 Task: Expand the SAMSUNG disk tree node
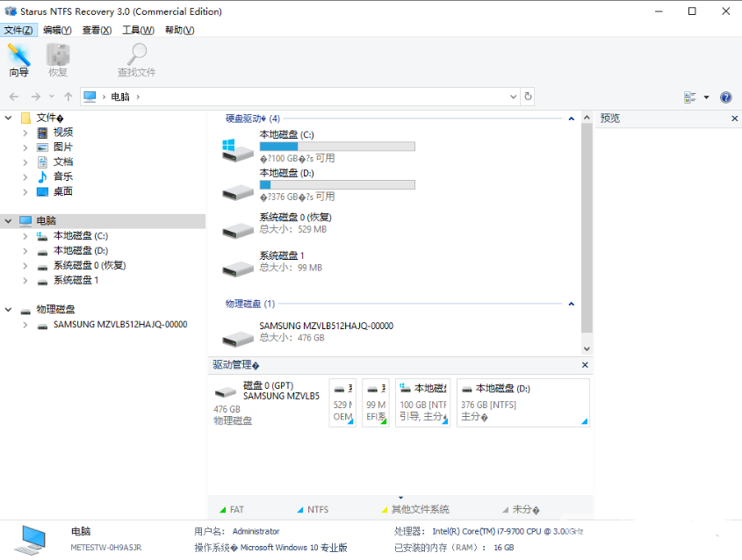click(x=25, y=325)
